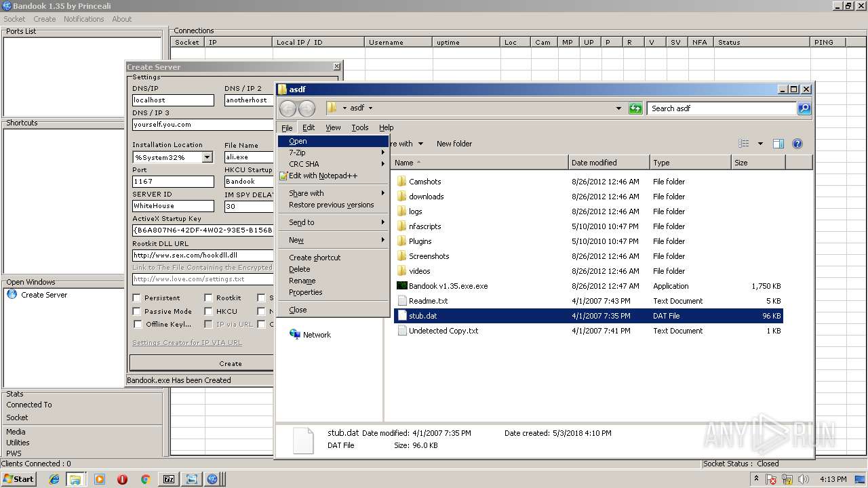Go forward in the asdf Explorer window

(307, 108)
